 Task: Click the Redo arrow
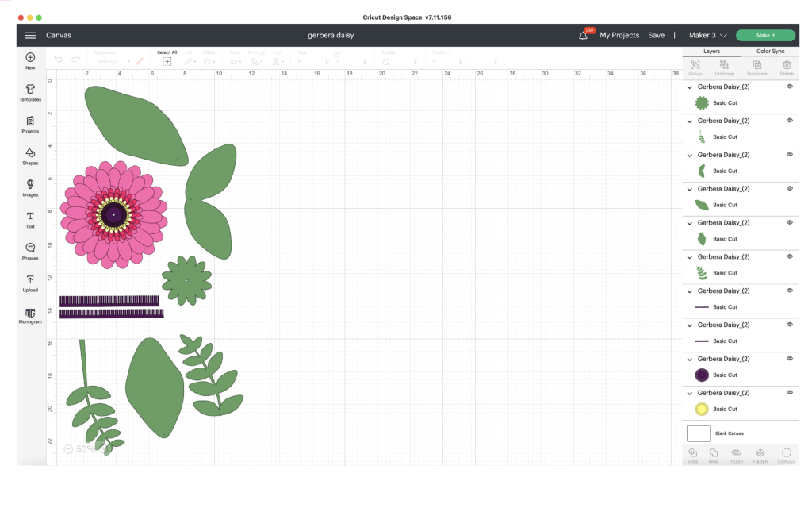point(75,60)
